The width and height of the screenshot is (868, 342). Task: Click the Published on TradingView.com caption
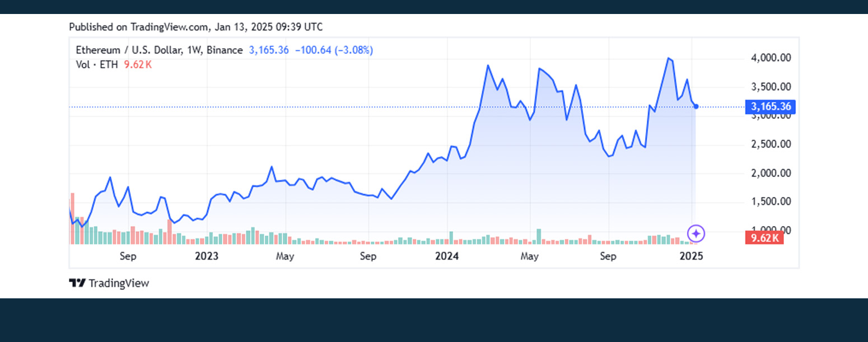195,27
